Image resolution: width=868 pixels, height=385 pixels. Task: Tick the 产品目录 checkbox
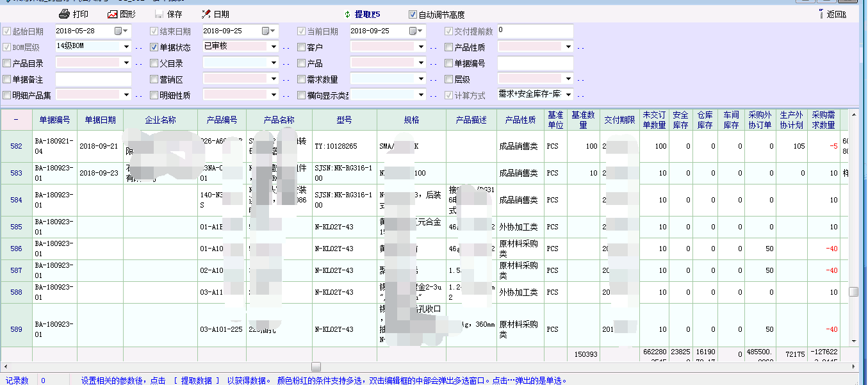[7, 63]
